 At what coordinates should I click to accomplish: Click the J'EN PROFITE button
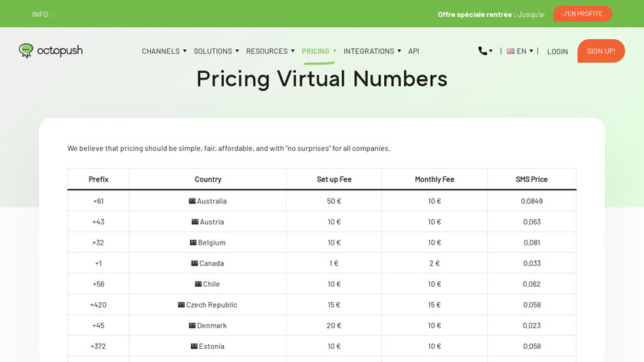tap(583, 14)
